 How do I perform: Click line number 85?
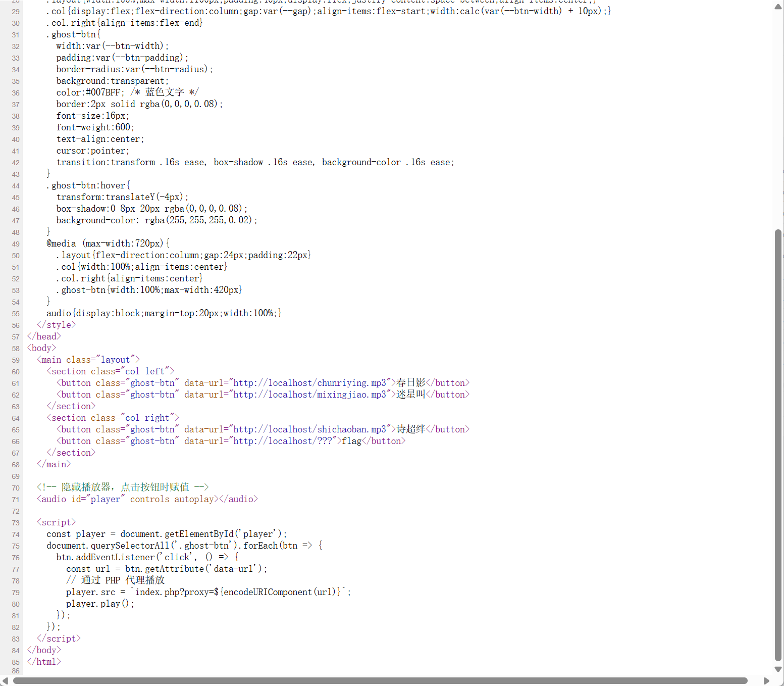pos(15,662)
